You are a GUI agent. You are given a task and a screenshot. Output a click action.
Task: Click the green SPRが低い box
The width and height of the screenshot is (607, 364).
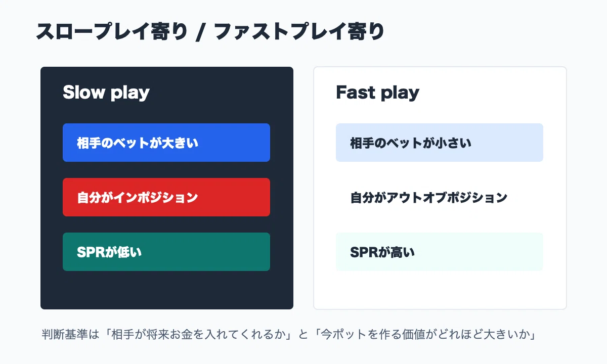click(166, 252)
